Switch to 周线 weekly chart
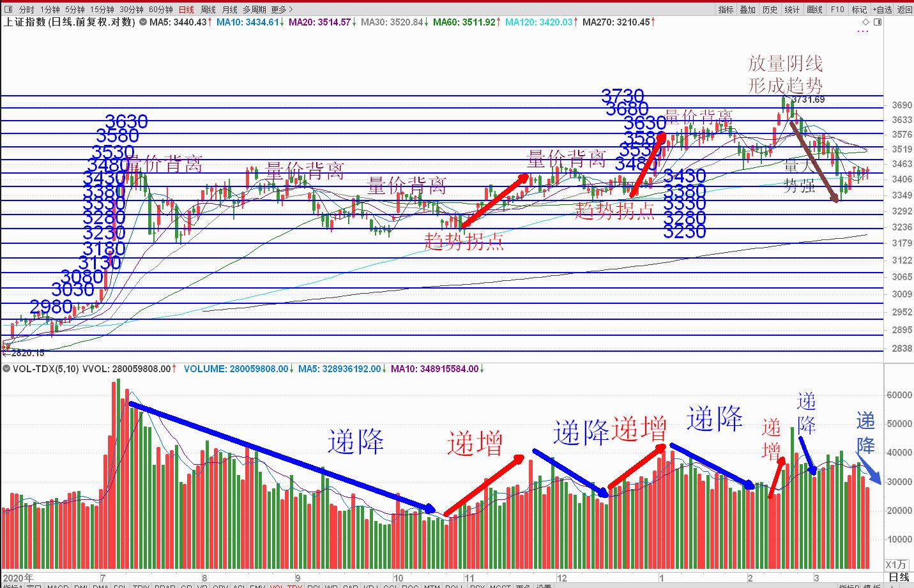The image size is (914, 588). click(208, 10)
